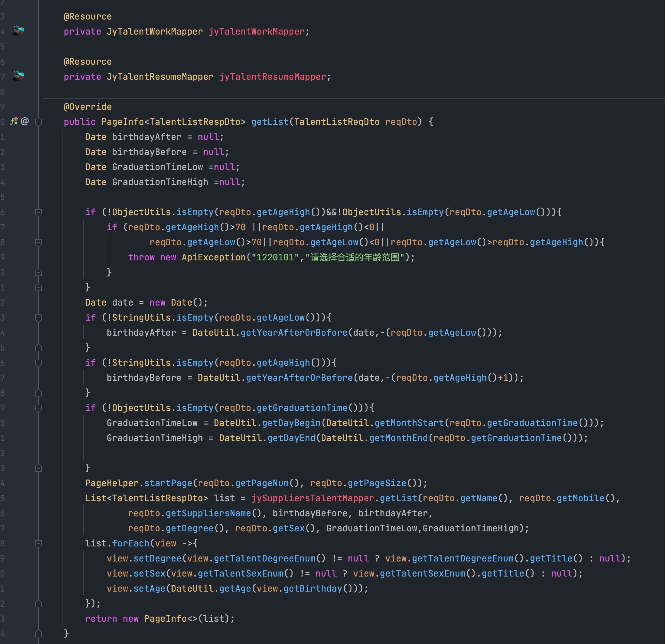Click the @Override annotation
Image resolution: width=665 pixels, height=644 pixels.
coord(88,107)
